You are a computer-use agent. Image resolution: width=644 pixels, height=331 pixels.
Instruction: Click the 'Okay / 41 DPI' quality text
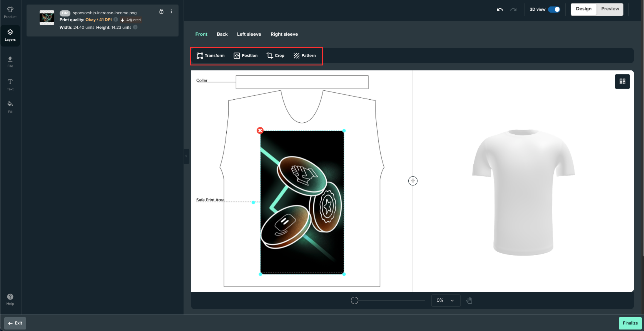coord(99,19)
